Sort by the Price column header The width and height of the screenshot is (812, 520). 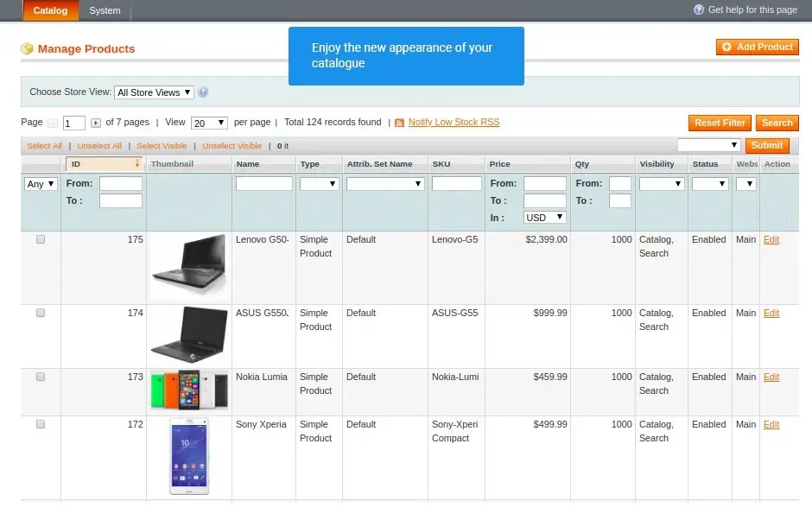point(500,163)
